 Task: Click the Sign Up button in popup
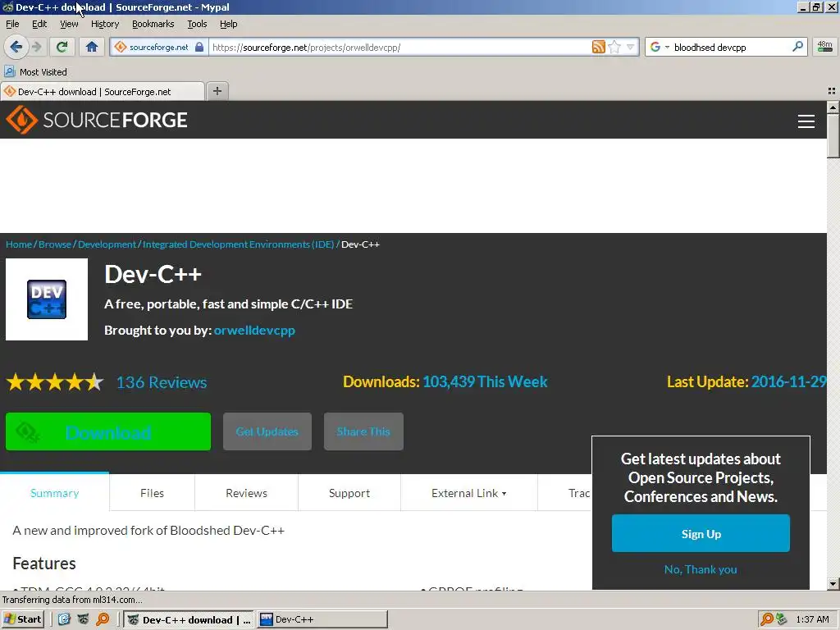701,533
